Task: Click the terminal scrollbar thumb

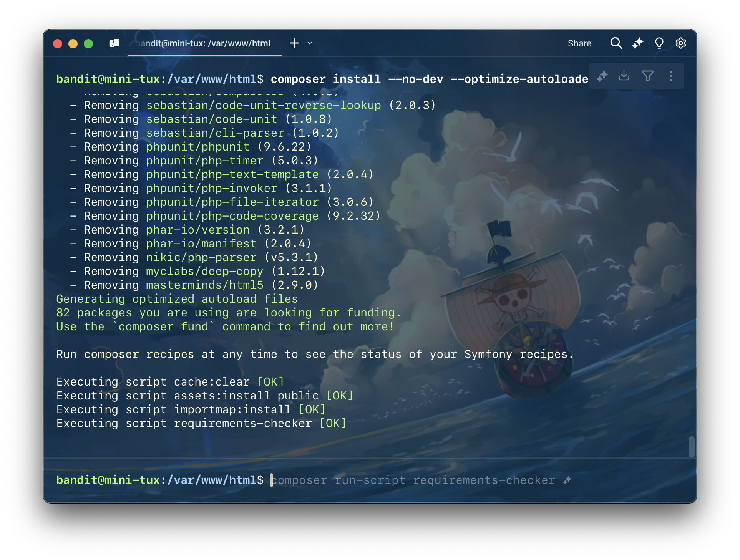Action: [x=692, y=447]
